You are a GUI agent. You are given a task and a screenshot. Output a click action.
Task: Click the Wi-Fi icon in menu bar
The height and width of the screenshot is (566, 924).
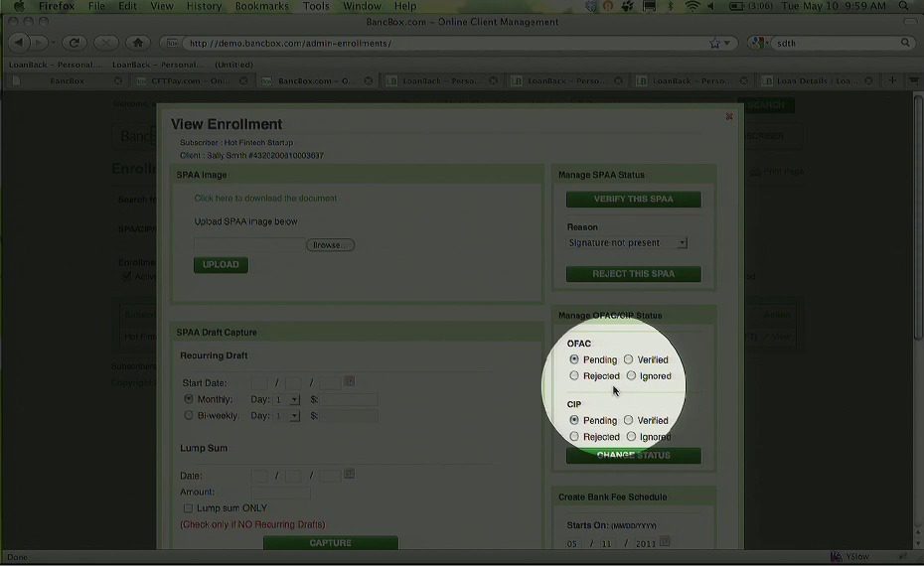693,7
